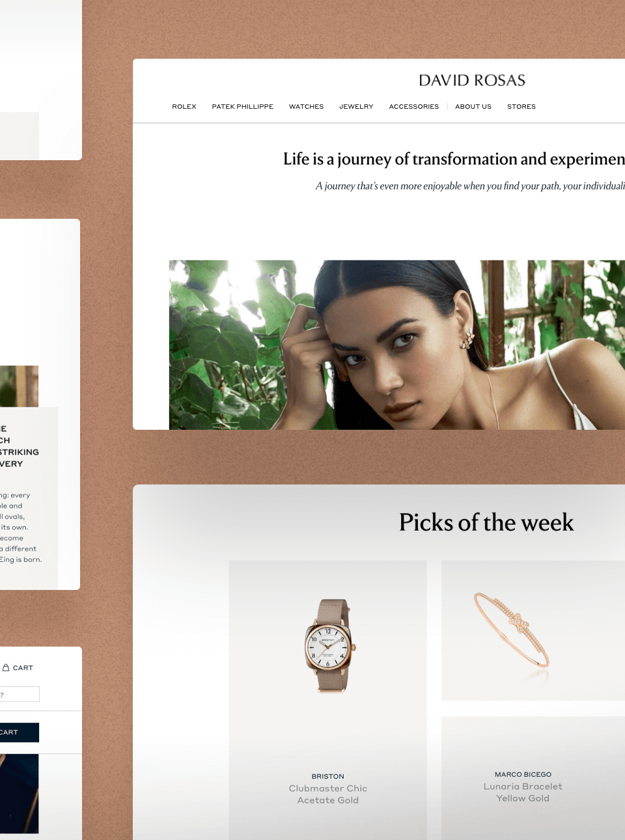Select Watches in the navigation bar
This screenshot has width=625, height=840.
[306, 106]
